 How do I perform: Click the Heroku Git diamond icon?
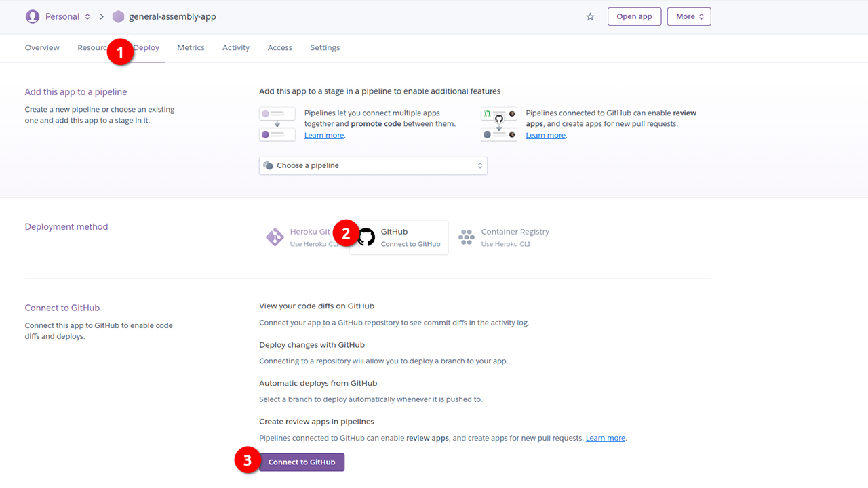coord(275,237)
